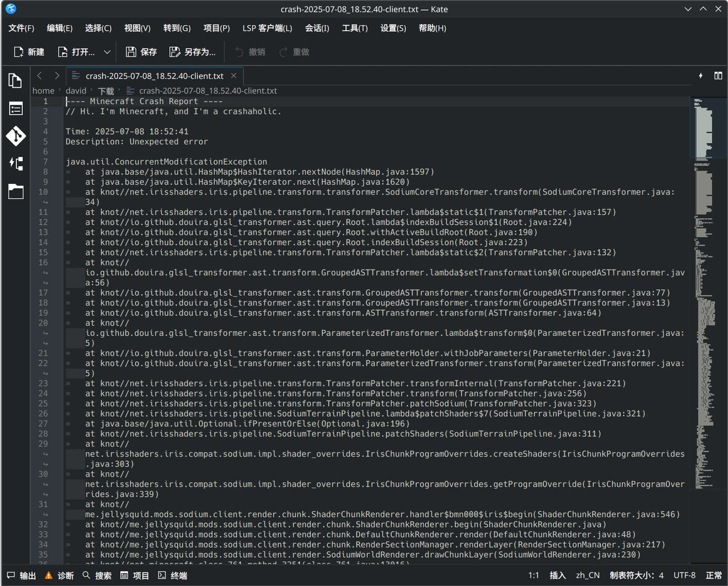Click the Save toolbar button

coord(141,52)
